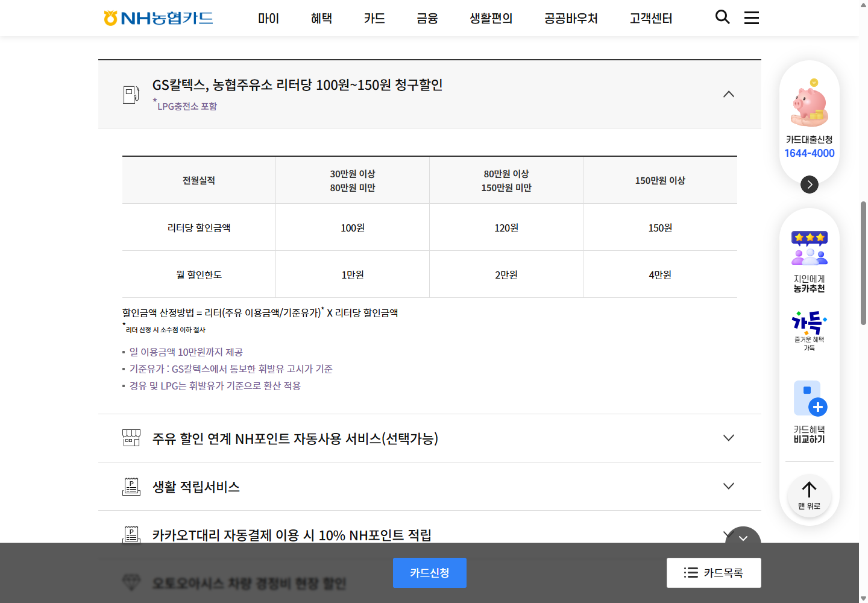The height and width of the screenshot is (603, 868).
Task: Click the 100원 cell
Action: tap(353, 227)
